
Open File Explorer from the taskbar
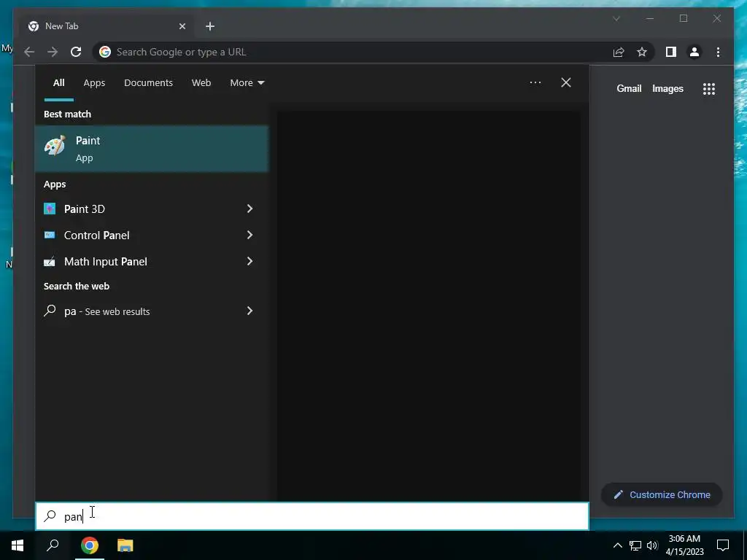pyautogui.click(x=125, y=545)
